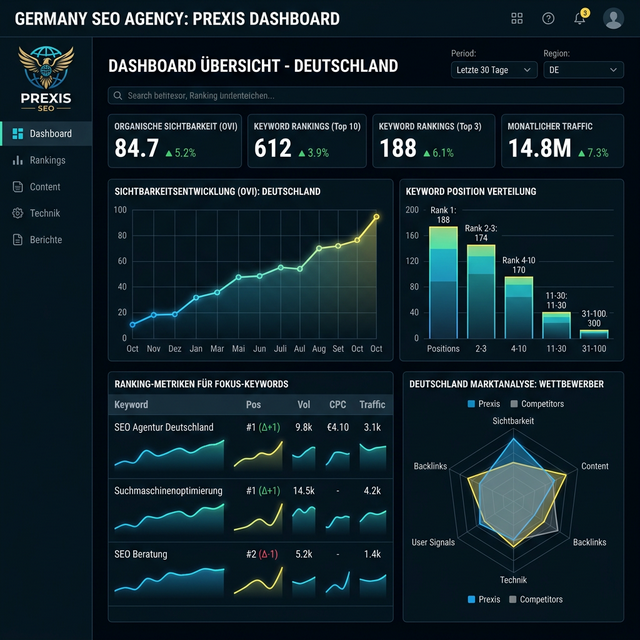Open the apps grid icon
Image resolution: width=640 pixels, height=640 pixels.
pos(517,18)
